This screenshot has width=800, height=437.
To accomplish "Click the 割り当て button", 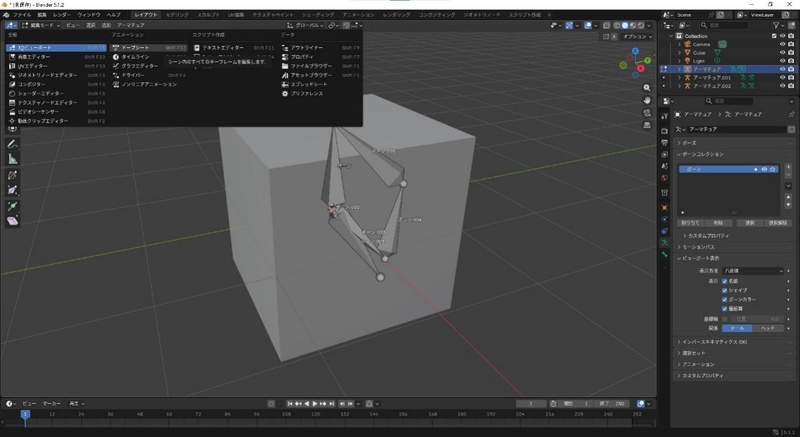I will (690, 223).
